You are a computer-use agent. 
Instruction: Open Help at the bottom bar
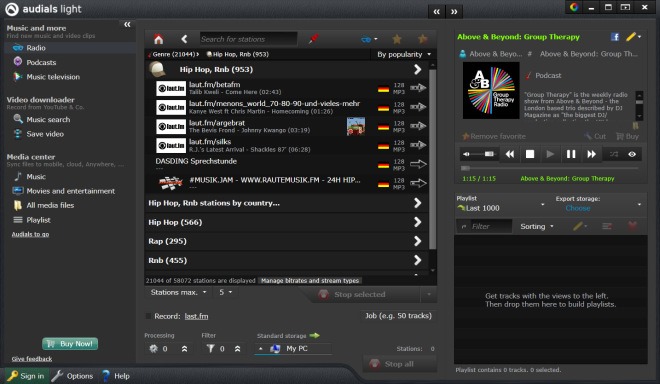coord(116,376)
